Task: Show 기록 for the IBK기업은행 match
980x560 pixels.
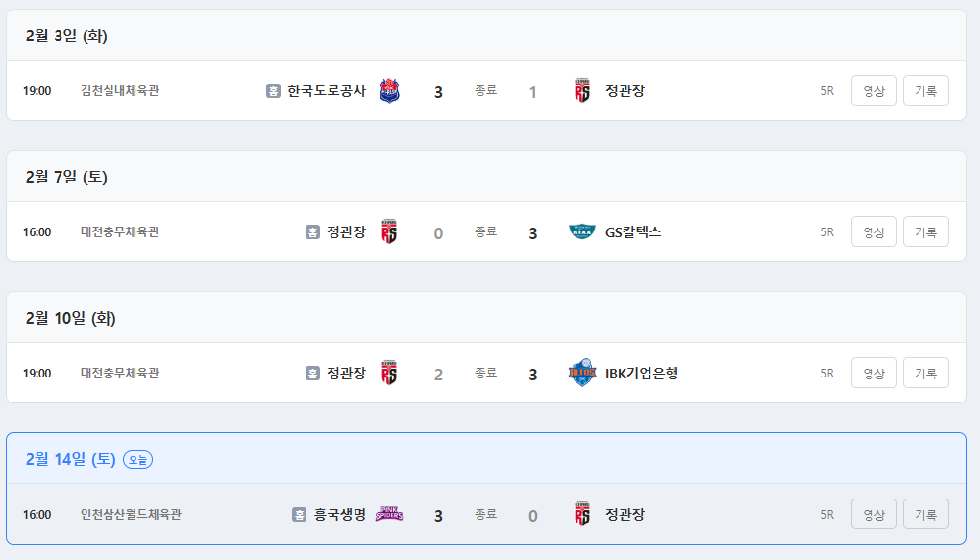Action: tap(925, 373)
